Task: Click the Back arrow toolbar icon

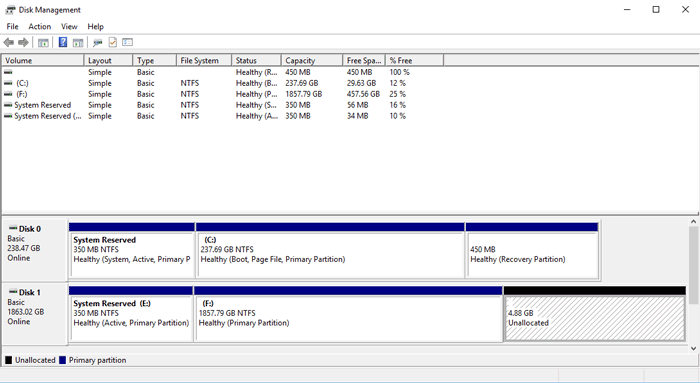Action: (8, 42)
